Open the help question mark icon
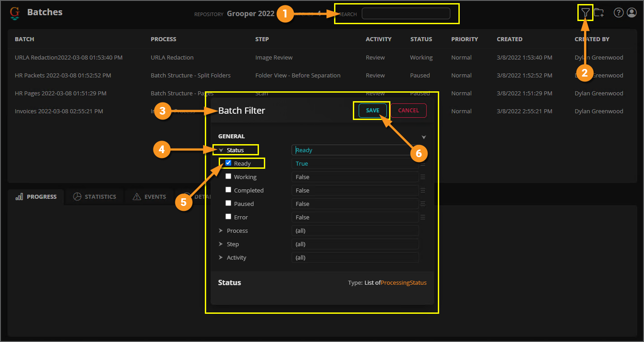The height and width of the screenshot is (342, 644). tap(619, 13)
